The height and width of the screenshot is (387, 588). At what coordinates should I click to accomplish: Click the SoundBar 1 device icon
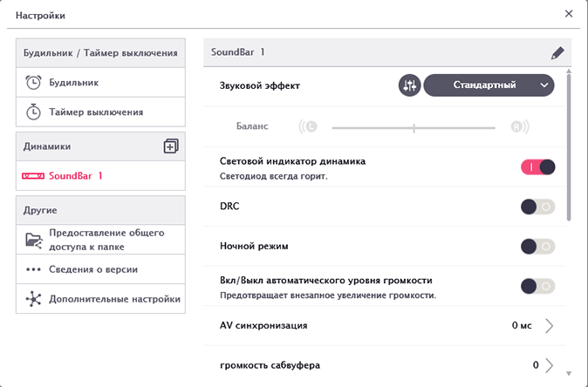point(33,176)
